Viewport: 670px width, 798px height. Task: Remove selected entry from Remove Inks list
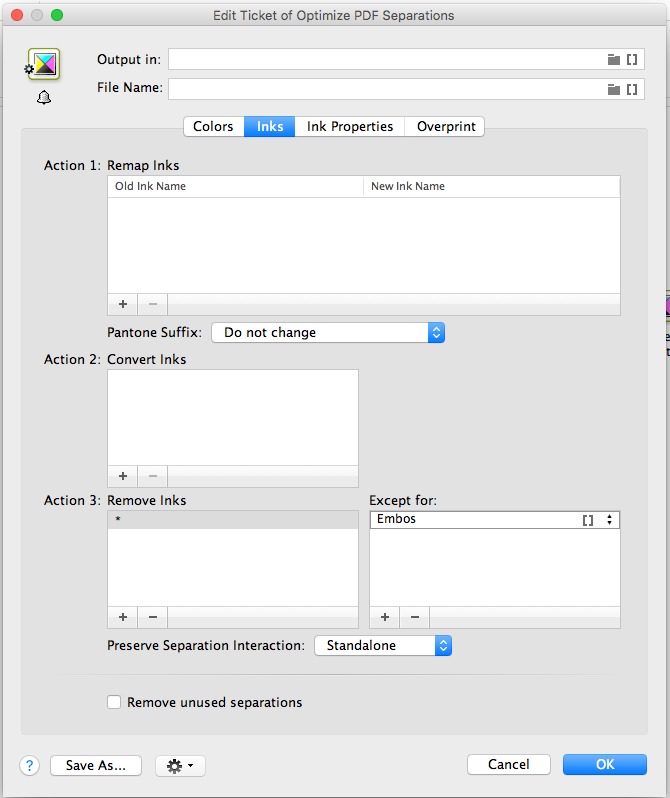(152, 618)
